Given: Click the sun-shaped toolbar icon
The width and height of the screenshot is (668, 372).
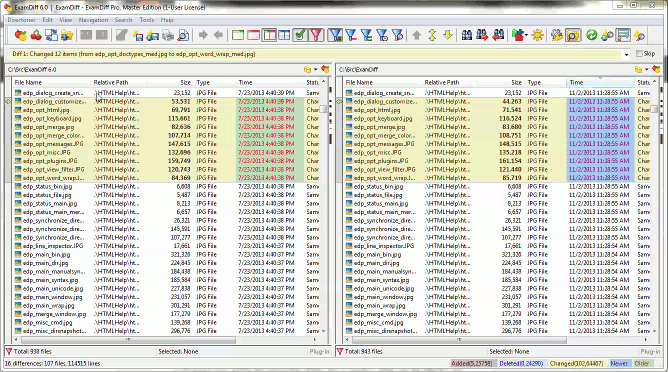Looking at the screenshot, I should (537, 35).
